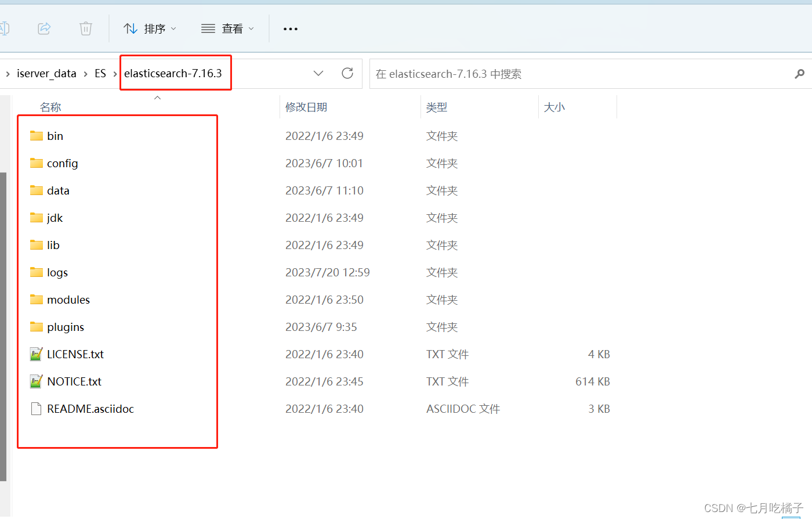Select elasticsearch-7.16.3 breadcrumb segment
This screenshot has width=812, height=519.
pyautogui.click(x=173, y=73)
